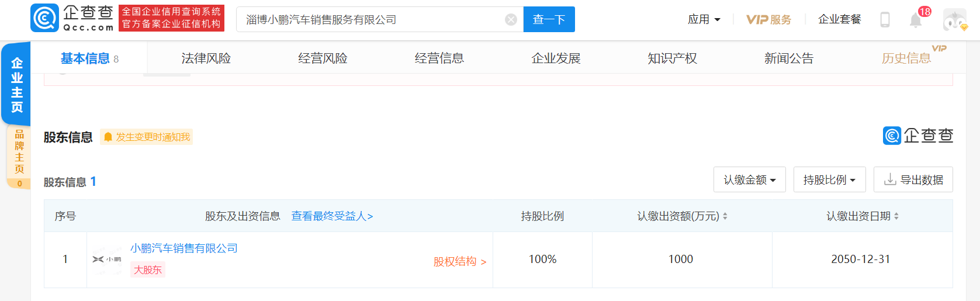The height and width of the screenshot is (301, 980).
Task: Select 品牌主页 side tab
Action: click(19, 157)
